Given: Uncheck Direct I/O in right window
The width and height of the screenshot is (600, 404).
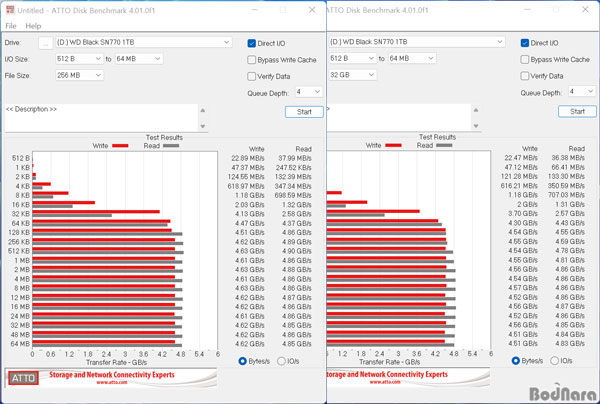Looking at the screenshot, I should tap(525, 43).
